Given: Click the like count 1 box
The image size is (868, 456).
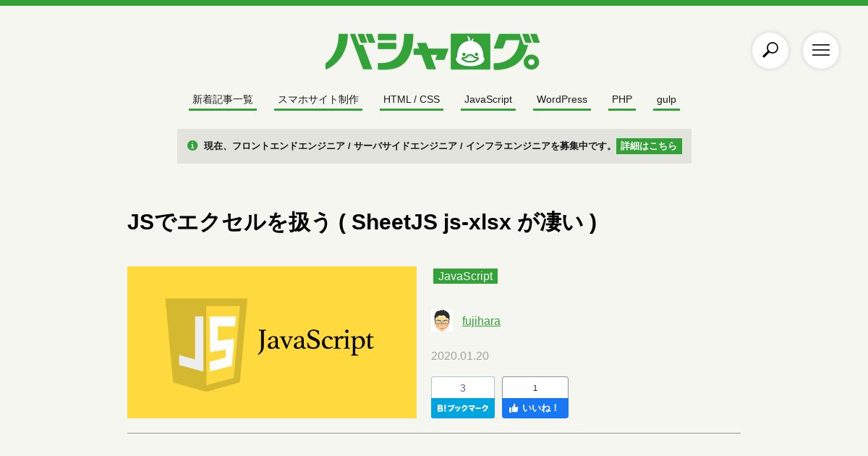Looking at the screenshot, I should tap(535, 387).
